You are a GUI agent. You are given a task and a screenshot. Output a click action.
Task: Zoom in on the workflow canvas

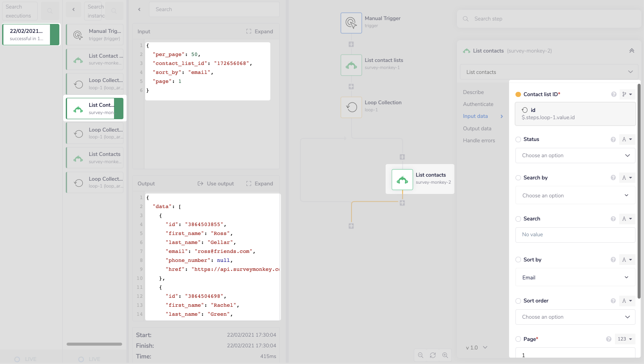pos(445,355)
